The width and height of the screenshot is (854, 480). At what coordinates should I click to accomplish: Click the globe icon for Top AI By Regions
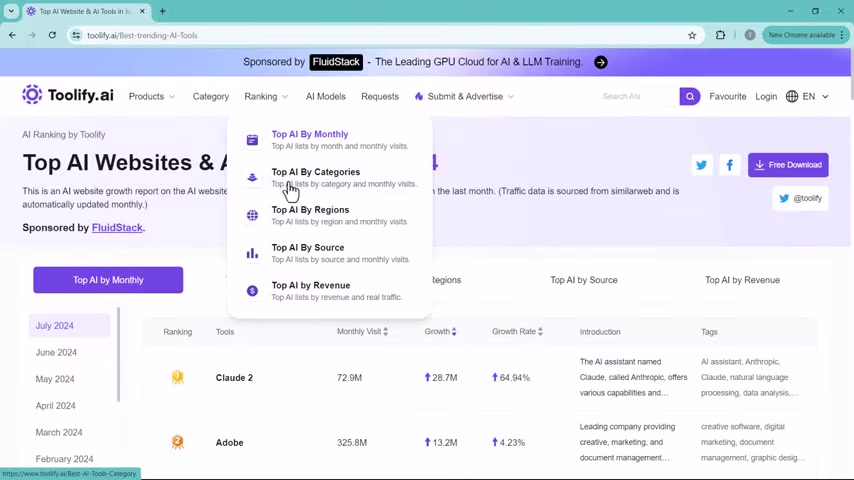252,215
